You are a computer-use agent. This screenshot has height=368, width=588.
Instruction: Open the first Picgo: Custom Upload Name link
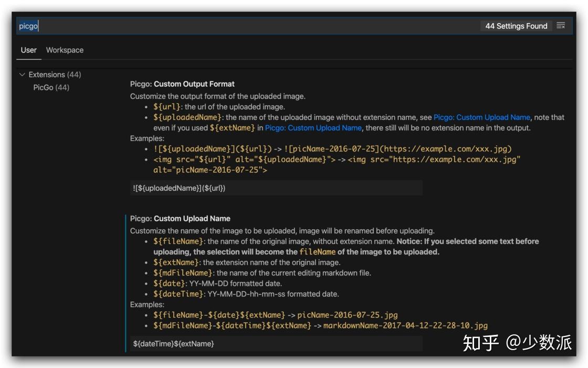(x=481, y=117)
